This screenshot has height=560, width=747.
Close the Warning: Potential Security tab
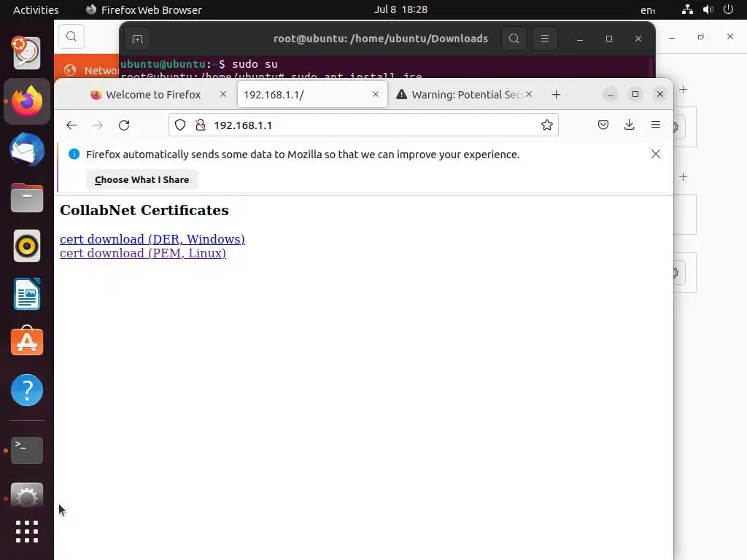[529, 94]
